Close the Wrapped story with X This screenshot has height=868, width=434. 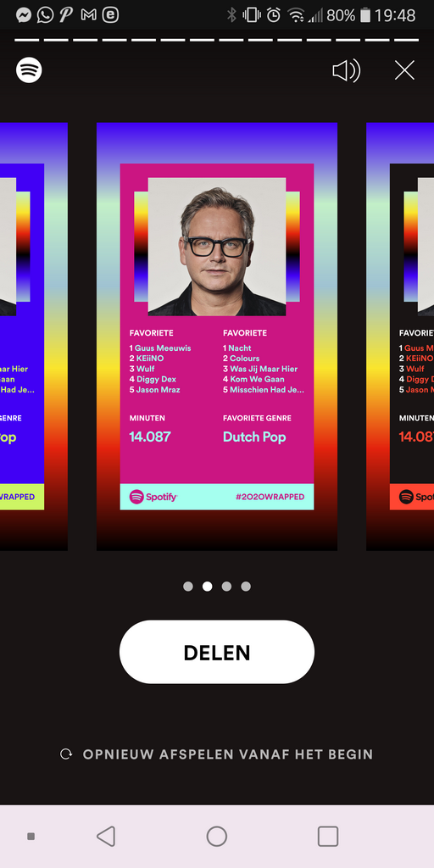404,70
